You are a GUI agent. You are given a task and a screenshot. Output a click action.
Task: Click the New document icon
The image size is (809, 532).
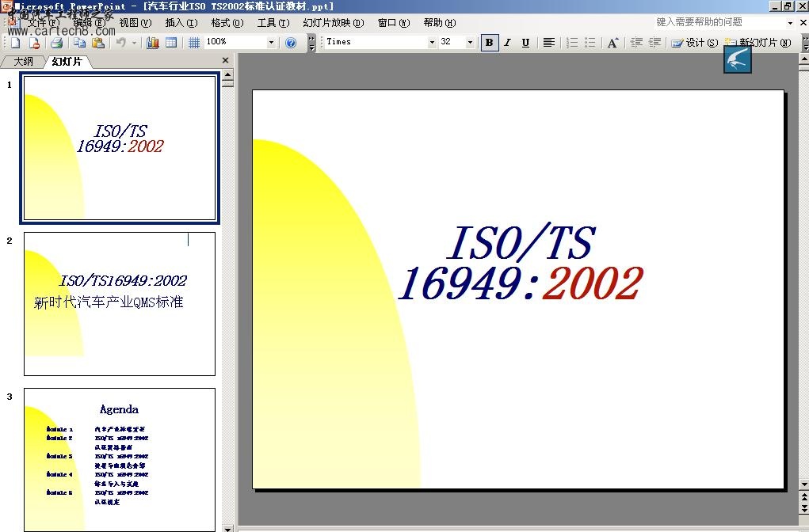tap(15, 43)
